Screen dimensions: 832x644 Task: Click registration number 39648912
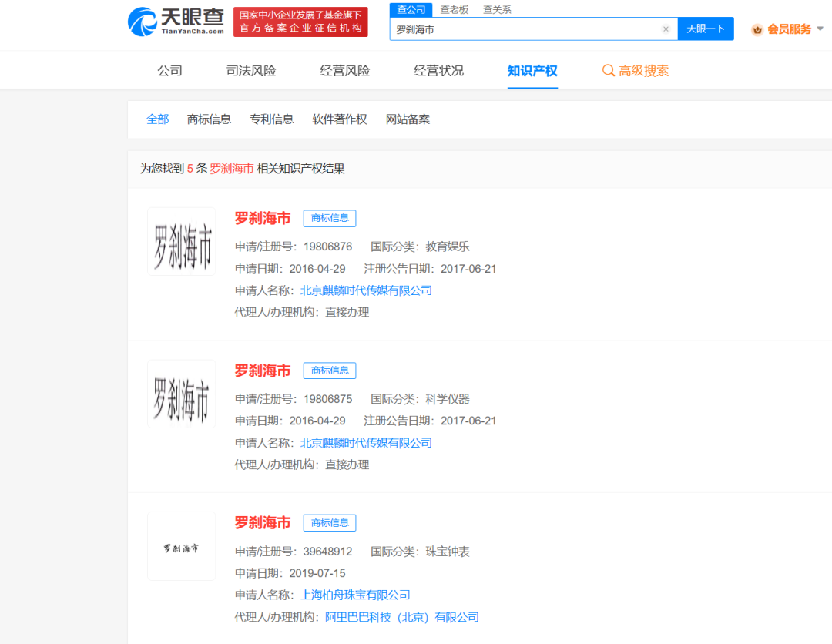(328, 552)
